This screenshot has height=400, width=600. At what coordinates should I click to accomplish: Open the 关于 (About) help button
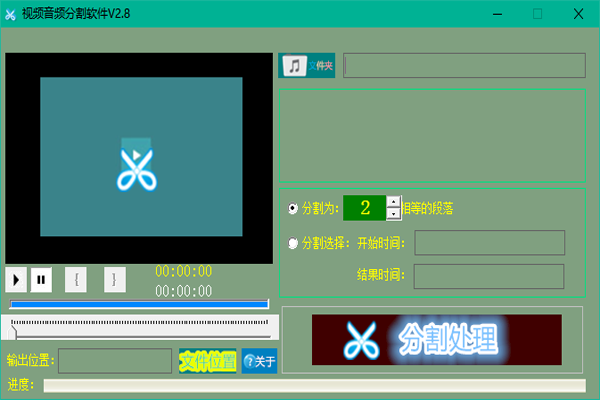[x=260, y=361]
